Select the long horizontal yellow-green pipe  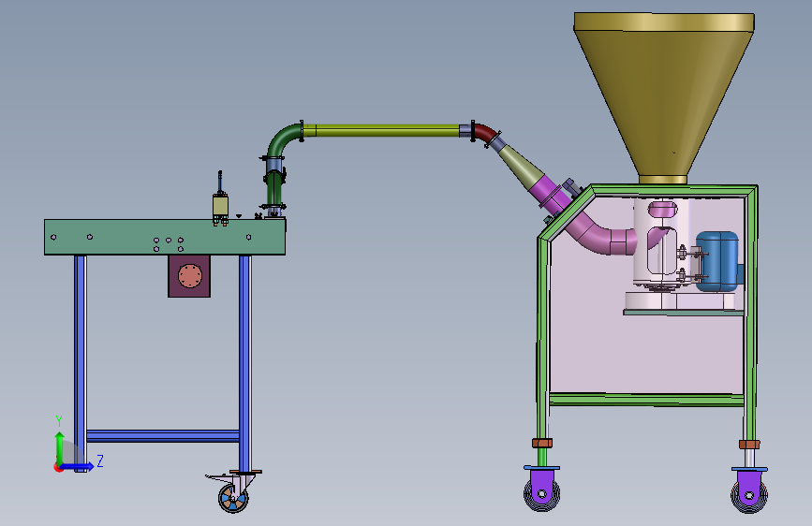[x=387, y=130]
